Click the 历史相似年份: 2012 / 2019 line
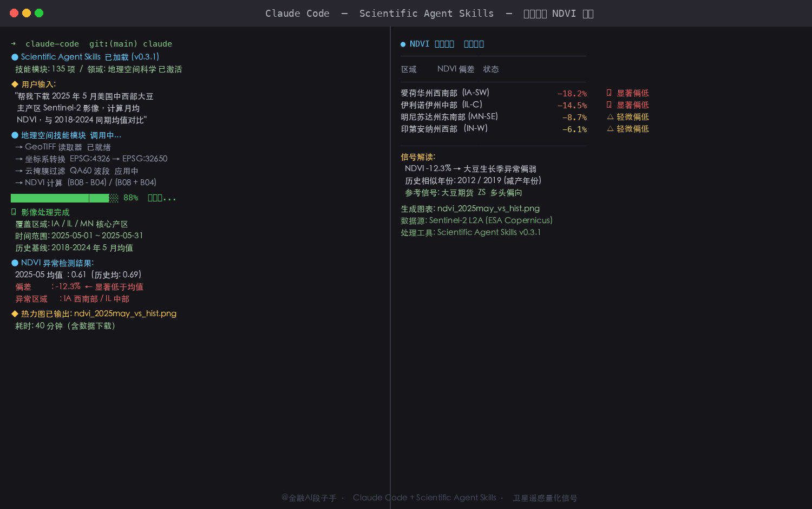812x509 pixels. [473, 180]
